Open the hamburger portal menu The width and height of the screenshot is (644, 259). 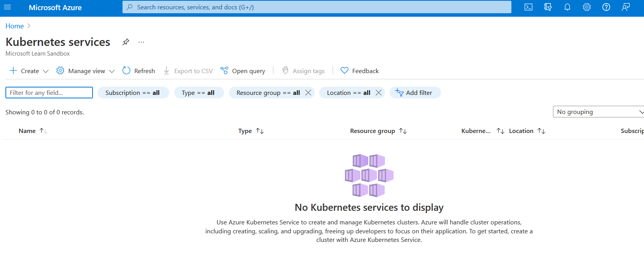7,7
